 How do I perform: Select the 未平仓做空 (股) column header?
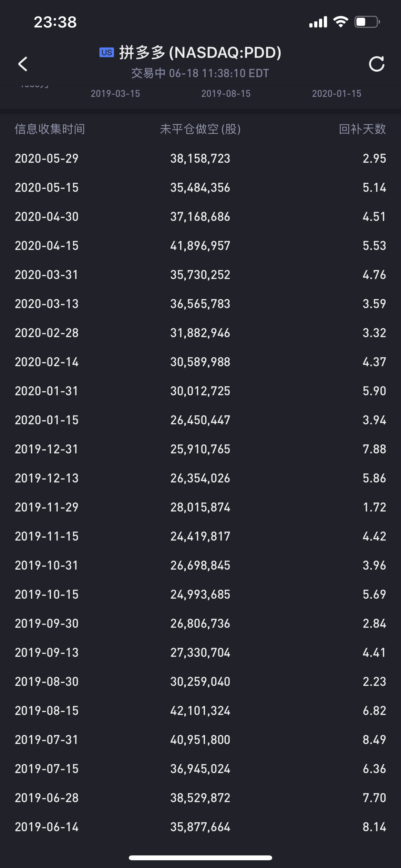coord(200,129)
